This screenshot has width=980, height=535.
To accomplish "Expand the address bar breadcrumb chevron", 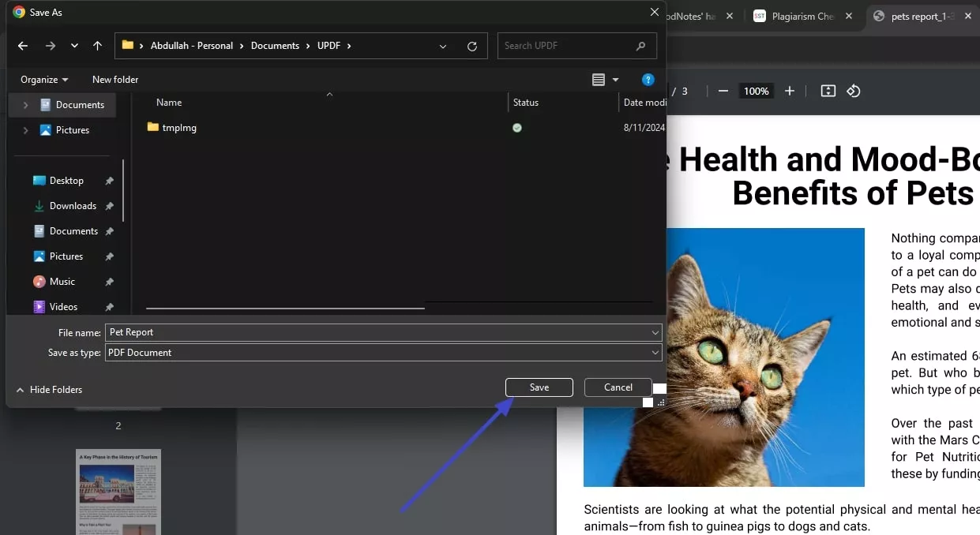I will 442,46.
